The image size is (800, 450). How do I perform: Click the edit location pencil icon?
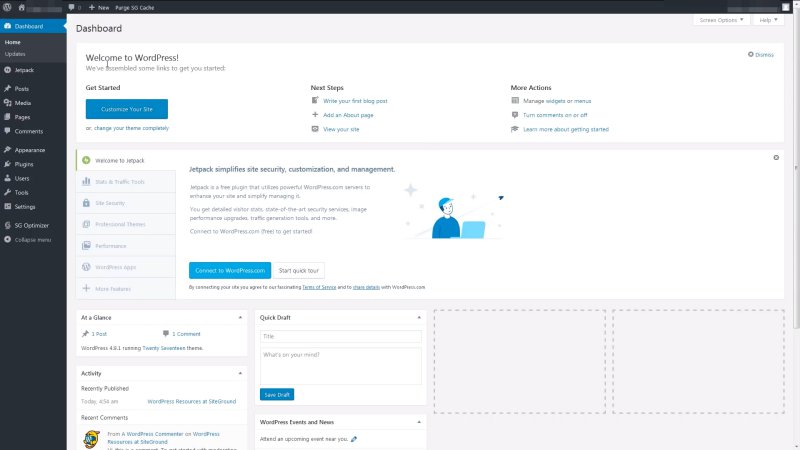click(x=354, y=439)
